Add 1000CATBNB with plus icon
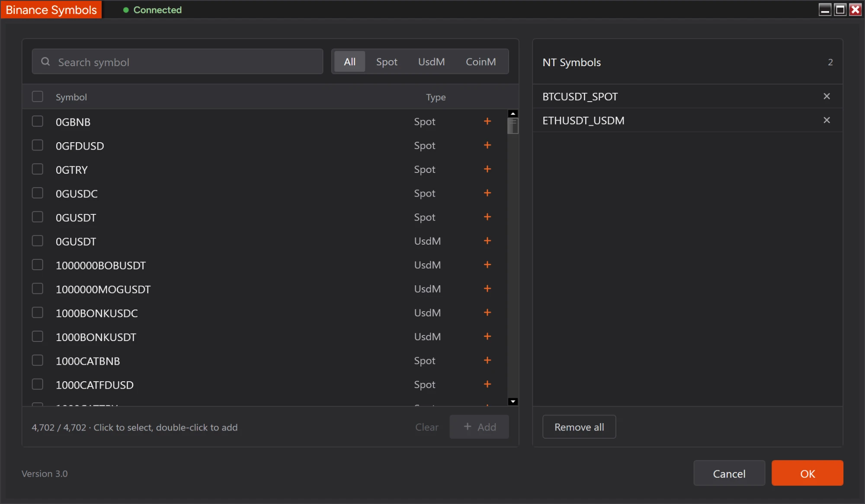 [487, 360]
